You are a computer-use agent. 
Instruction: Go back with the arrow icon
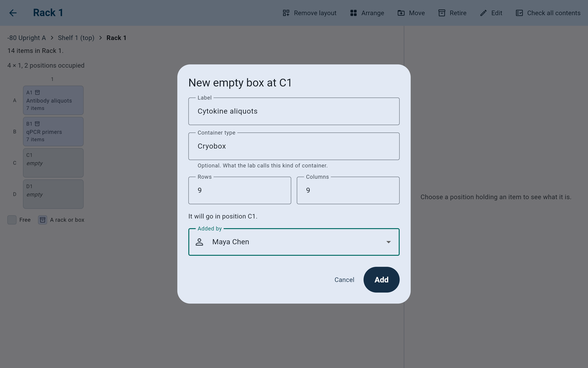pyautogui.click(x=13, y=13)
